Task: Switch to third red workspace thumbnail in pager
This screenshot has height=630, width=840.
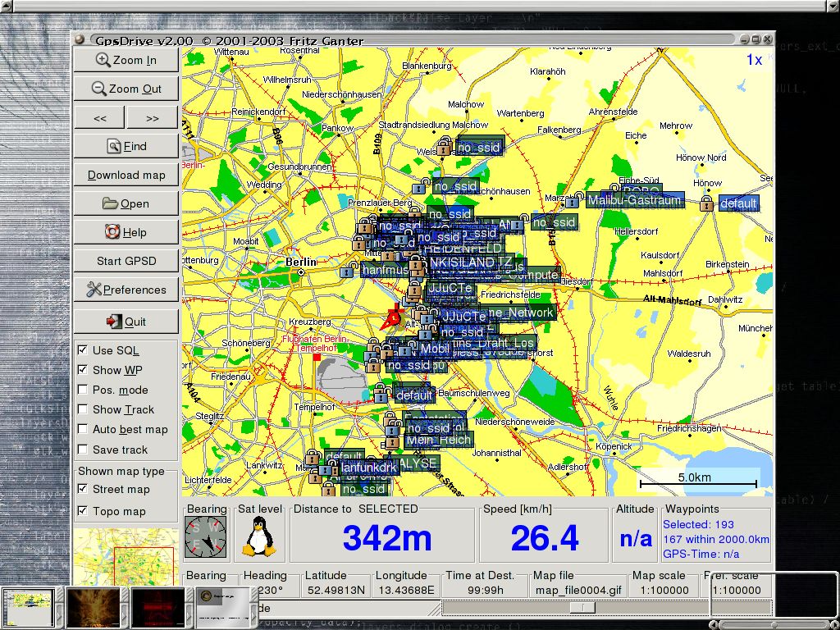Action: tap(157, 607)
